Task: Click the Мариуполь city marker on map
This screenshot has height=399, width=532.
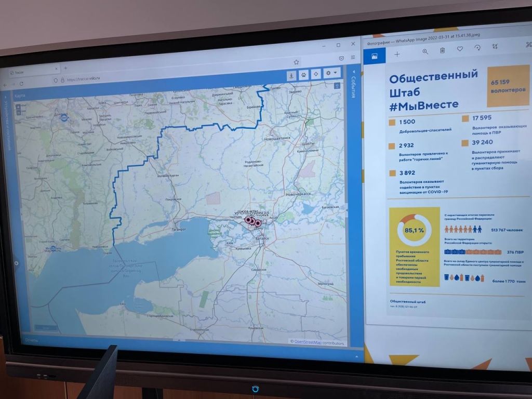Action: [52, 248]
